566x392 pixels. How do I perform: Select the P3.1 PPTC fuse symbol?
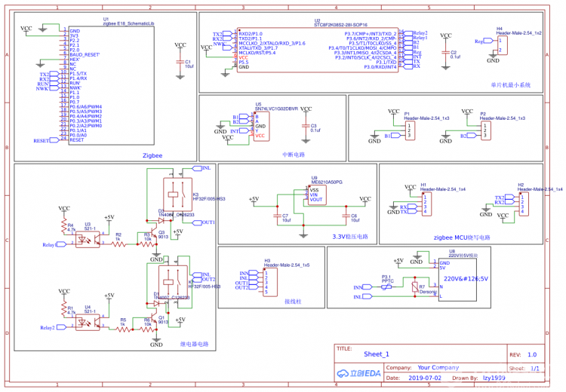tap(387, 286)
